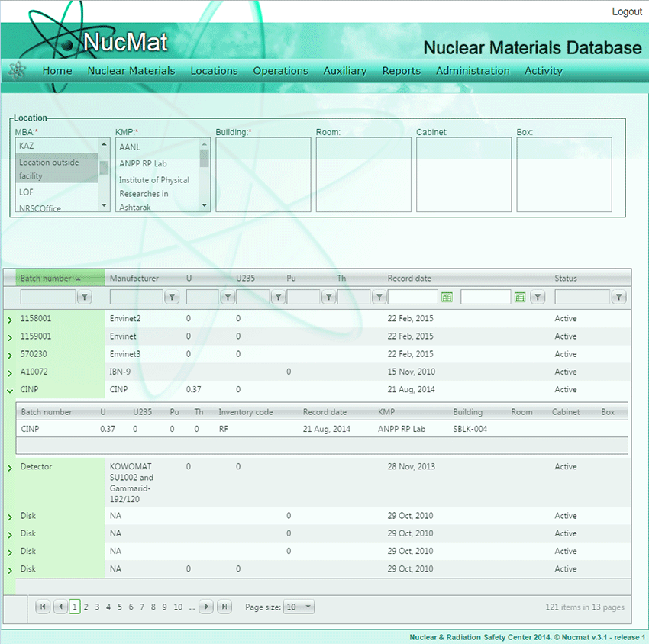Click the Manufacturer column filter icon
649x644 pixels.
[173, 298]
